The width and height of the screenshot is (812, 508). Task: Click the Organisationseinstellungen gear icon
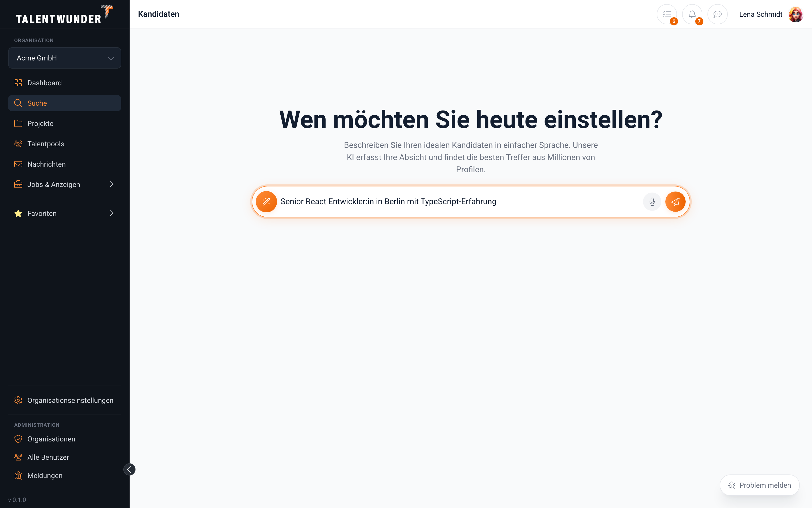[18, 401]
